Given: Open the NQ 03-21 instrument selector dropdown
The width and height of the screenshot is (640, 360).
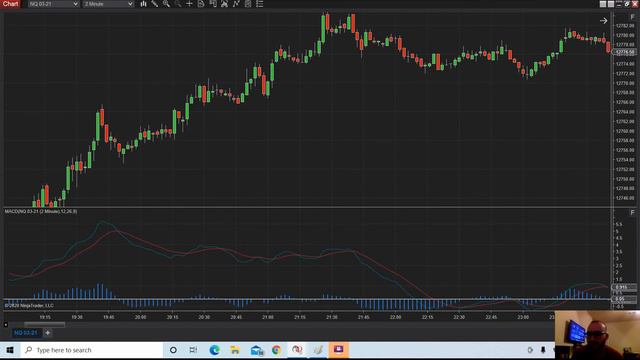Looking at the screenshot, I should coord(53,4).
